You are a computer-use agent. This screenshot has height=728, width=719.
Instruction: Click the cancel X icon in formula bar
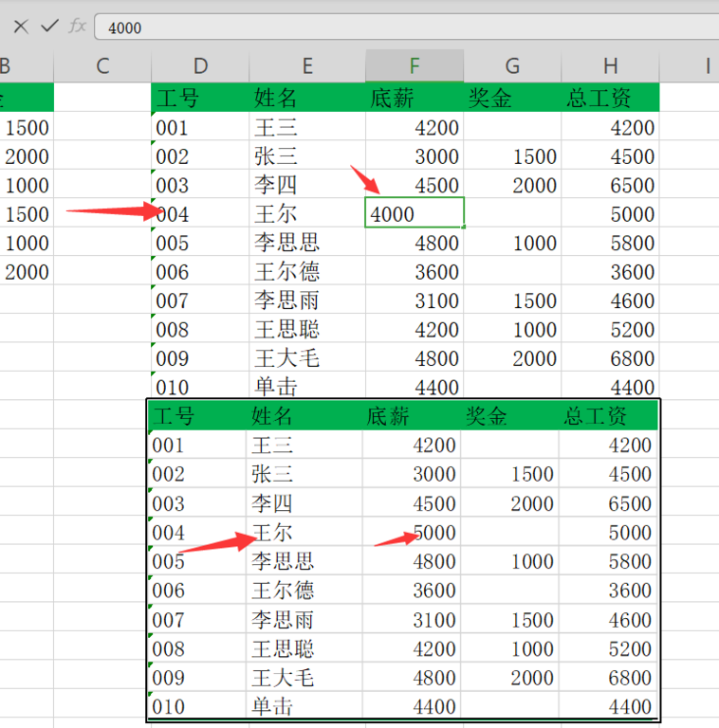20,27
